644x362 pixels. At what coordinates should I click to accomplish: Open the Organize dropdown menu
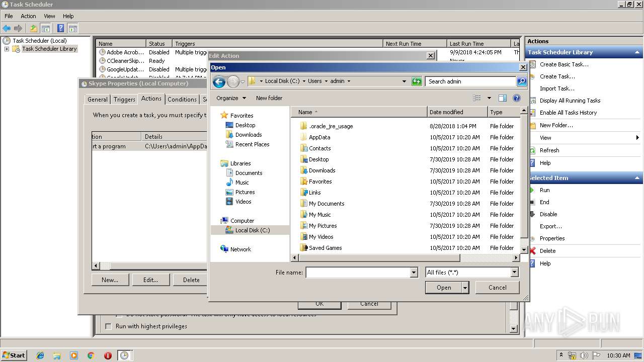231,98
